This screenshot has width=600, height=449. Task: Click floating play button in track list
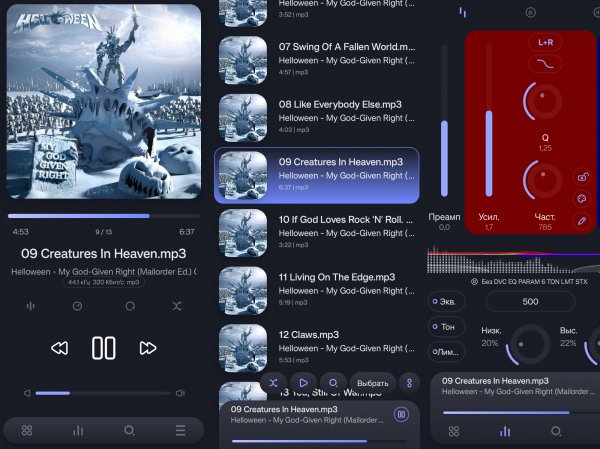[x=303, y=383]
